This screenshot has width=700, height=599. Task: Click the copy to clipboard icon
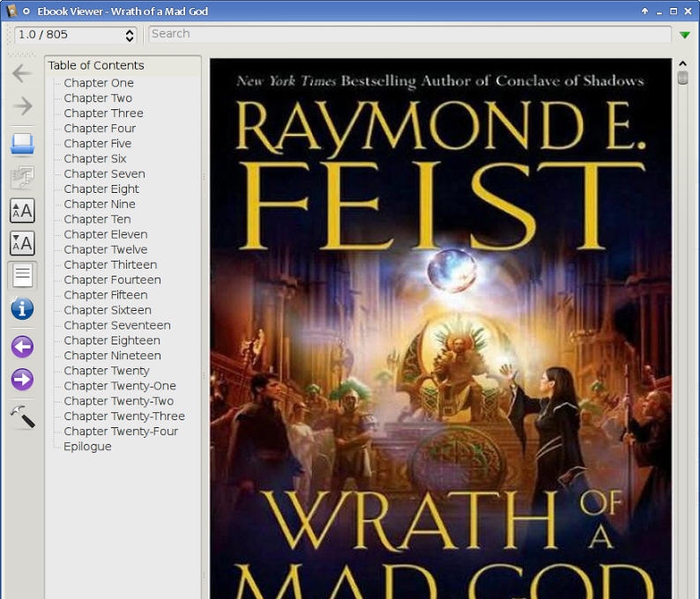tap(22, 177)
